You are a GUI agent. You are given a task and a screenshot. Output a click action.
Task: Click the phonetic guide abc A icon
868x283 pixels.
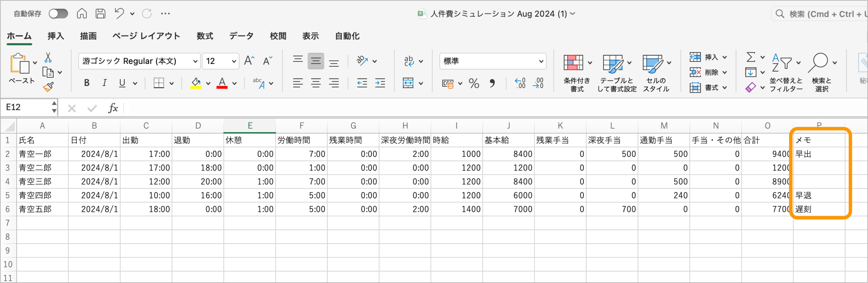[x=259, y=83]
